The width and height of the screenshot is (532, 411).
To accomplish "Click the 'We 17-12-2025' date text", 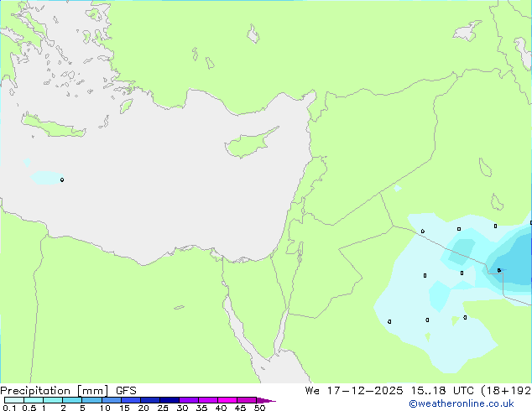I will [354, 391].
